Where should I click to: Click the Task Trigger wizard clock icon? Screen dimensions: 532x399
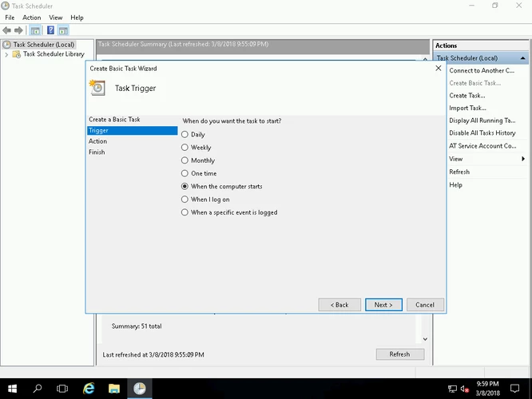tap(97, 88)
